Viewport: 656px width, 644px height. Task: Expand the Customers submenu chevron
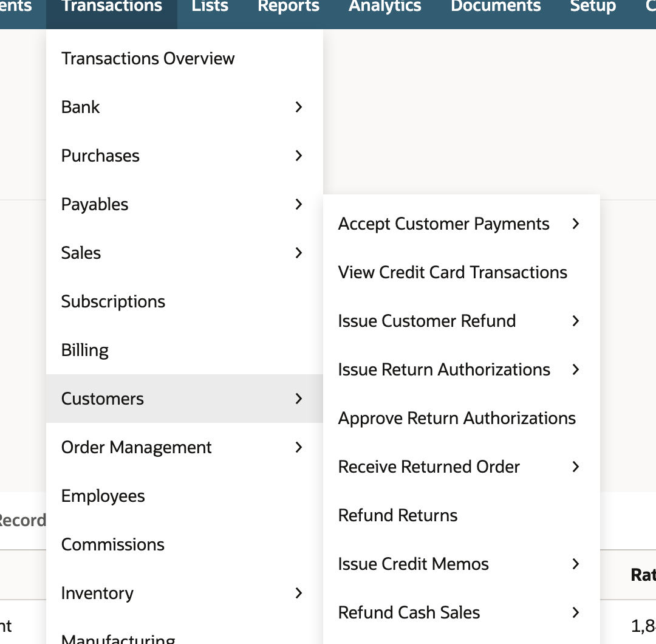pos(298,399)
